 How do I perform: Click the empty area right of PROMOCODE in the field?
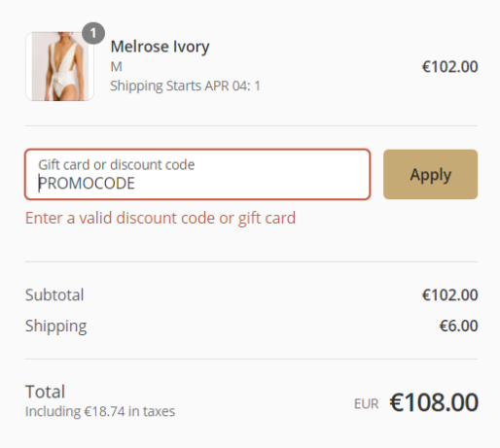click(x=250, y=184)
